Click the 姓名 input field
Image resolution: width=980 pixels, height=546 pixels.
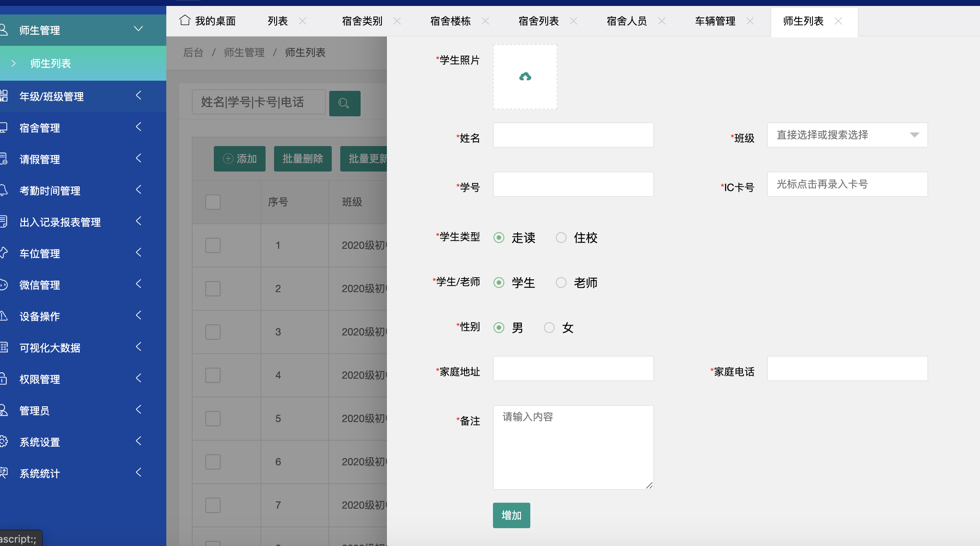tap(573, 135)
